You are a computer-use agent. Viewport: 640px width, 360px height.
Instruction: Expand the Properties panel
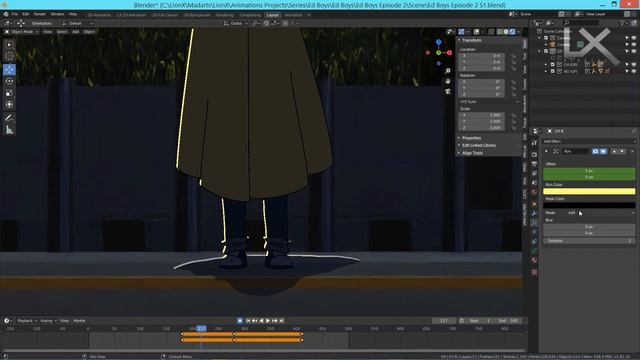click(x=471, y=138)
